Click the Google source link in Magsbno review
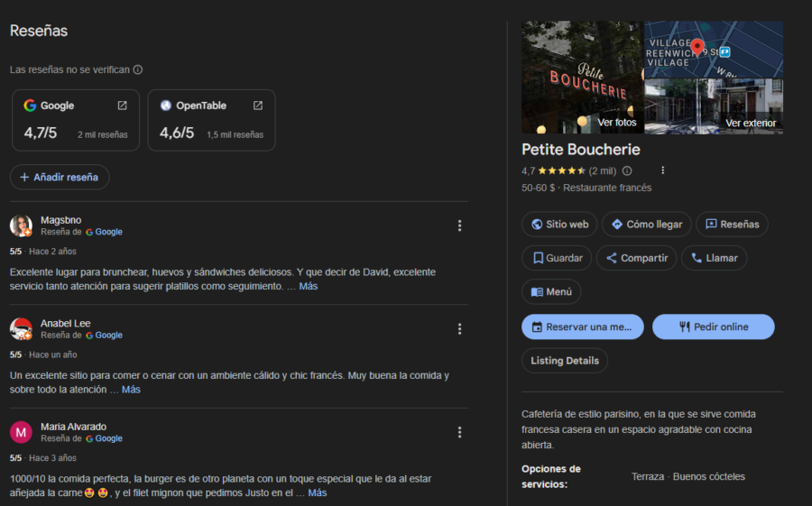Image resolution: width=812 pixels, height=506 pixels. pos(104,232)
